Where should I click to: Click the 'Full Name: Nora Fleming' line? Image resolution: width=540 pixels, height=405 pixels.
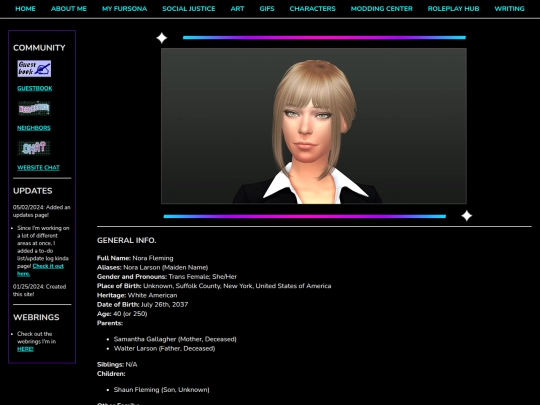point(135,258)
